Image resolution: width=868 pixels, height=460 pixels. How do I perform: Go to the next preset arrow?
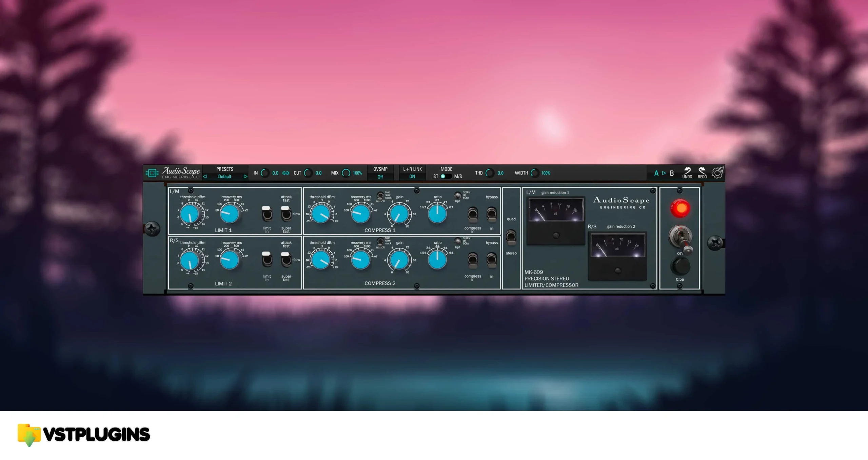click(245, 177)
